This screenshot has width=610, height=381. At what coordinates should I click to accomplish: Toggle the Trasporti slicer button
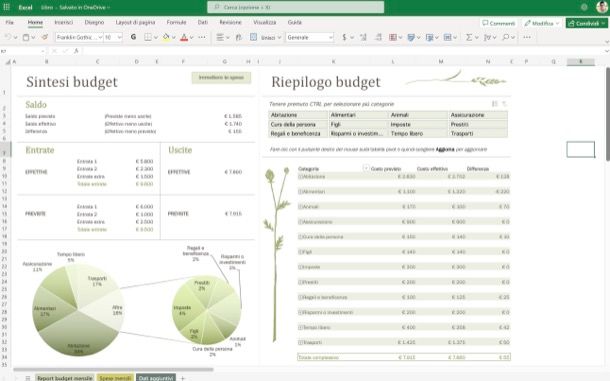click(x=478, y=133)
